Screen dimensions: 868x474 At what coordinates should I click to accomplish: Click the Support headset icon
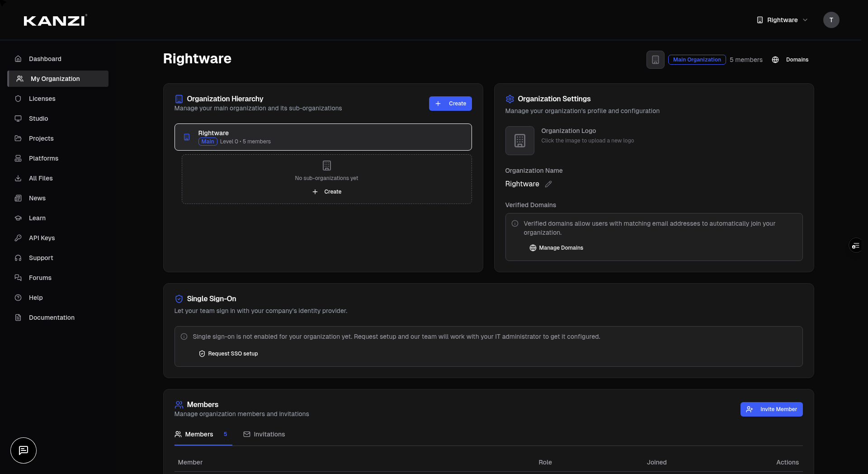pyautogui.click(x=18, y=258)
